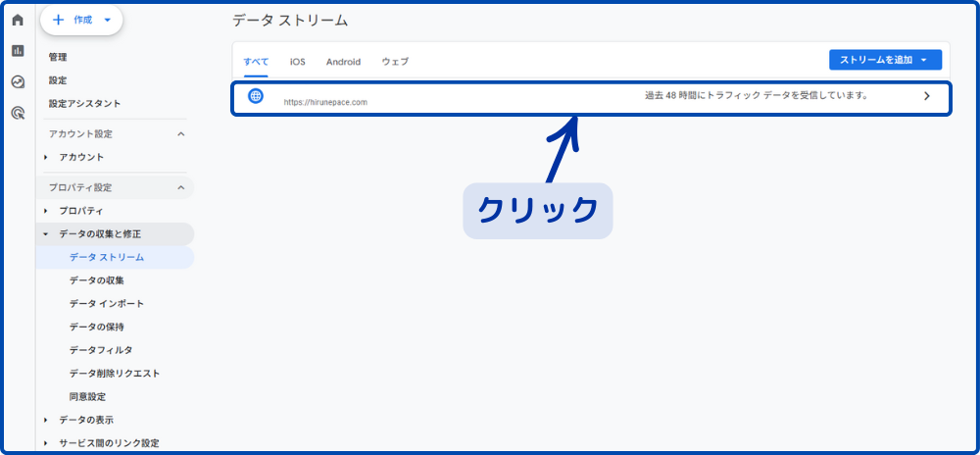Click the Home icon in left rail

[18, 20]
